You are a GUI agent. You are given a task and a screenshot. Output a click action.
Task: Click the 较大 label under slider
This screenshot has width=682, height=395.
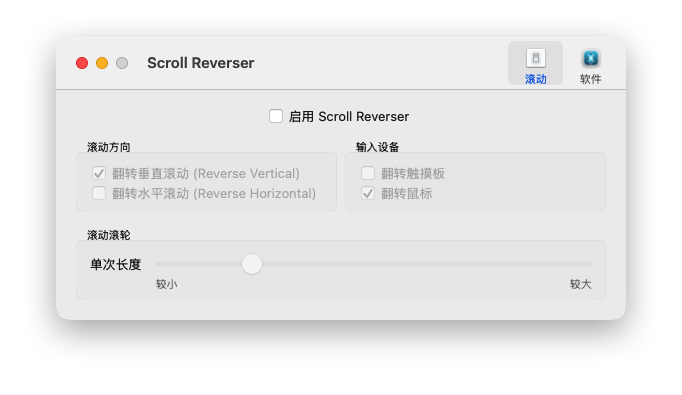click(x=581, y=284)
